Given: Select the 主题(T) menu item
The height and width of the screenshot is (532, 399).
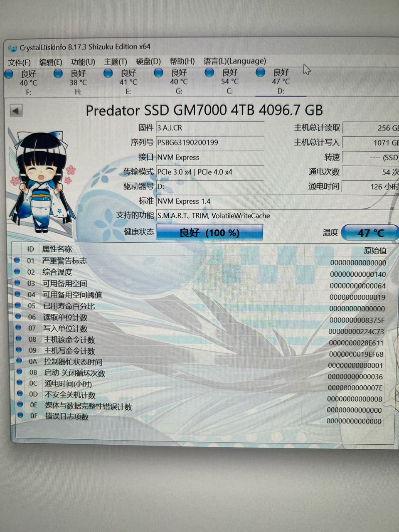Looking at the screenshot, I should pyautogui.click(x=115, y=62).
